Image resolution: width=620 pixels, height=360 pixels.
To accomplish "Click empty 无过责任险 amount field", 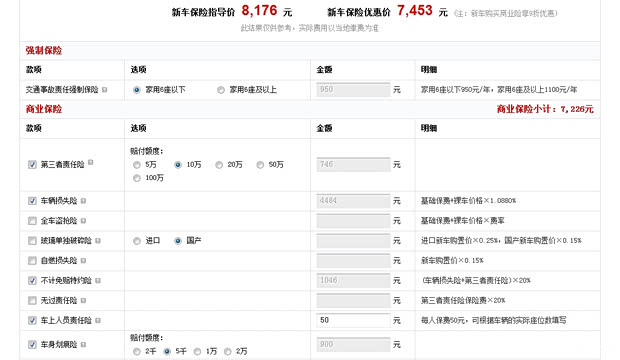I will coord(353,300).
